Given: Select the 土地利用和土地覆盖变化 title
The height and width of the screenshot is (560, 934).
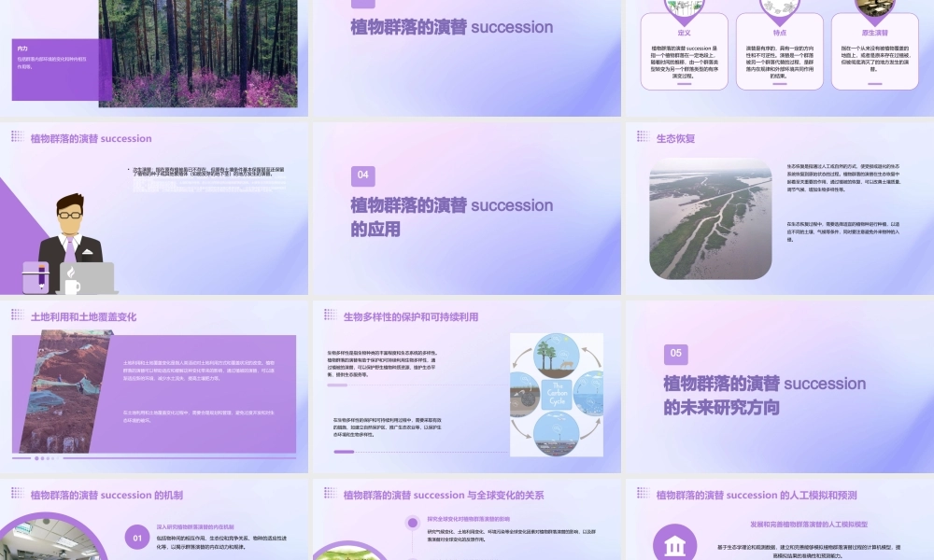Looking at the screenshot, I should point(83,317).
